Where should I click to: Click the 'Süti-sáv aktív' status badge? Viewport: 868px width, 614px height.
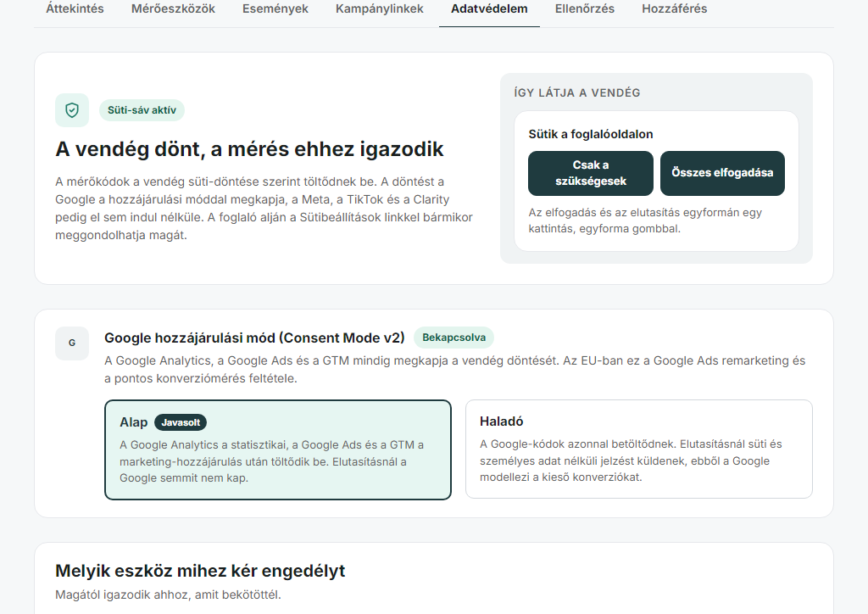pyautogui.click(x=142, y=110)
